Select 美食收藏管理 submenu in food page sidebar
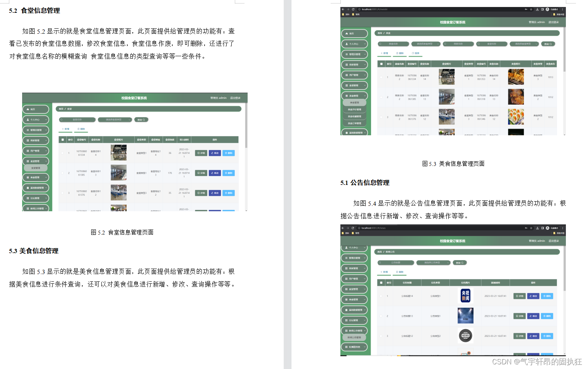 tap(354, 117)
